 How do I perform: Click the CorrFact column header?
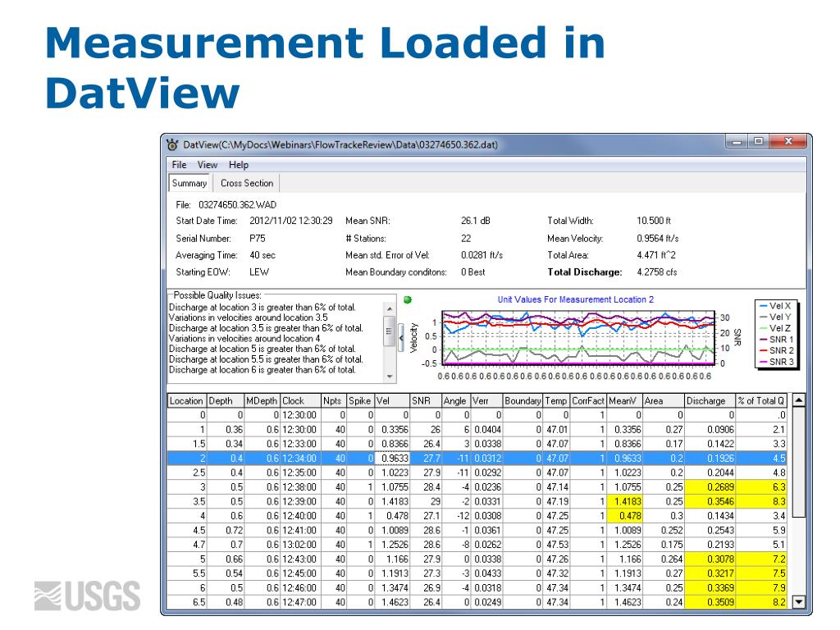point(587,400)
